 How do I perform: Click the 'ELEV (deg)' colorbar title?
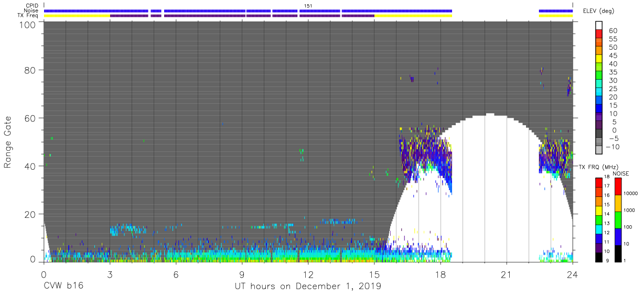coord(598,11)
